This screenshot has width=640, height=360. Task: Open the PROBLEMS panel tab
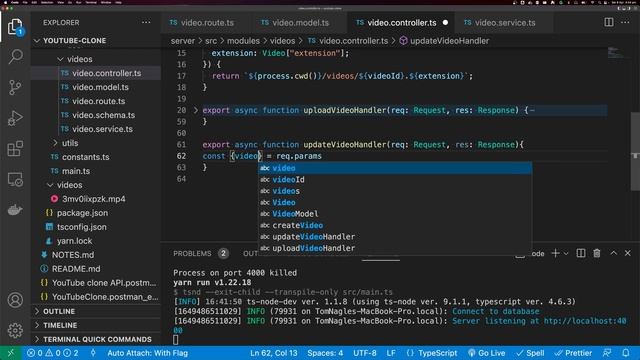pos(192,253)
